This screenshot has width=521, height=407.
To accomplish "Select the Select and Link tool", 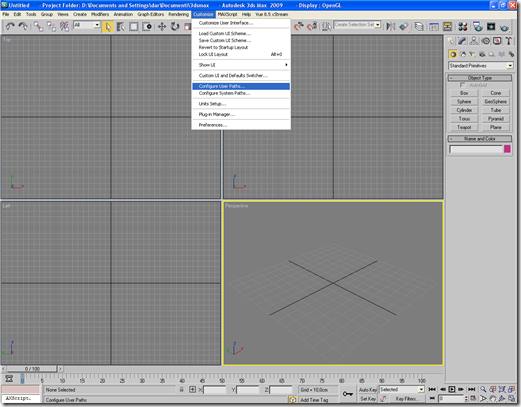I will 38,26.
